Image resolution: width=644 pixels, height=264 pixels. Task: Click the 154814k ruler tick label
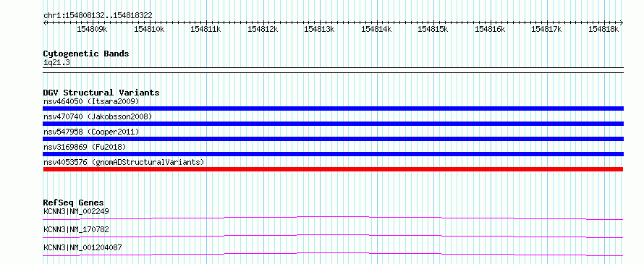(x=376, y=29)
